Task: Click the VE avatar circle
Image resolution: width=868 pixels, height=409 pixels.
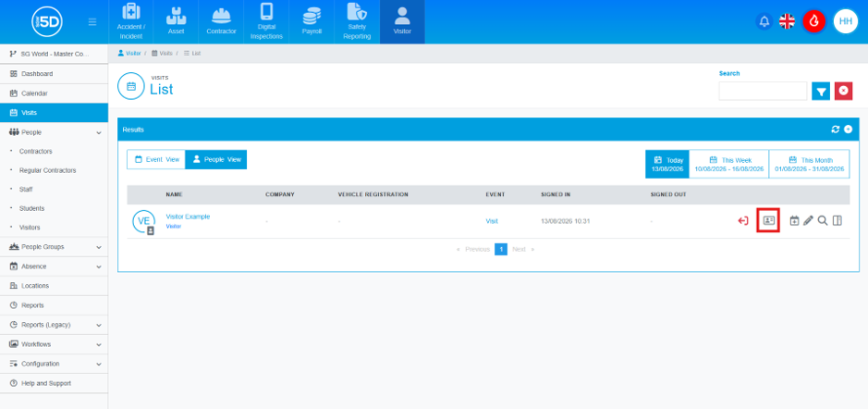Action: pos(143,221)
